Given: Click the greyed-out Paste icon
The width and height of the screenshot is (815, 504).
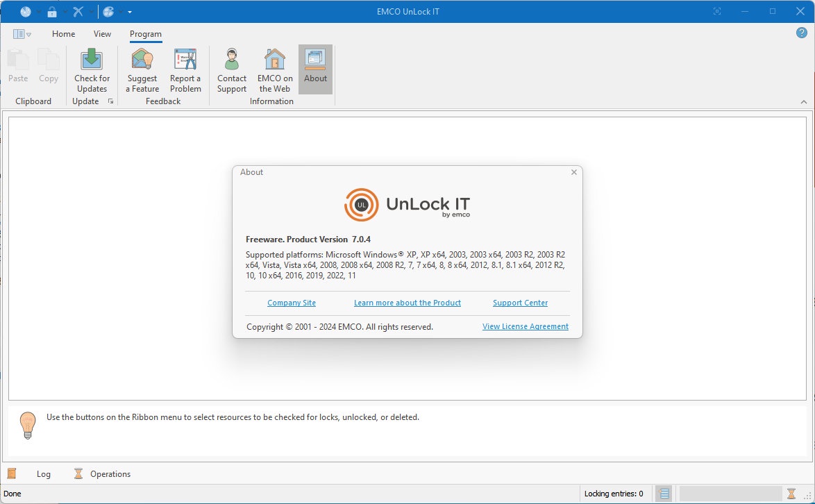Looking at the screenshot, I should pos(18,59).
